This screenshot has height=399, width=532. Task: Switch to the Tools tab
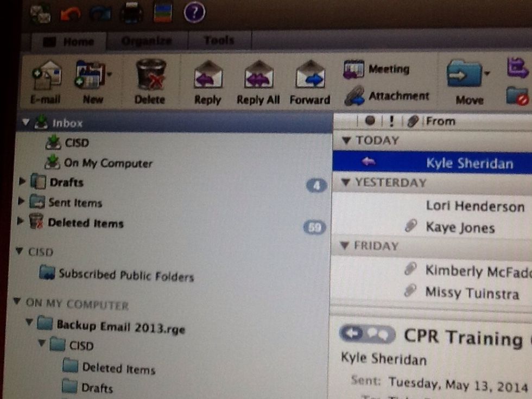(219, 40)
